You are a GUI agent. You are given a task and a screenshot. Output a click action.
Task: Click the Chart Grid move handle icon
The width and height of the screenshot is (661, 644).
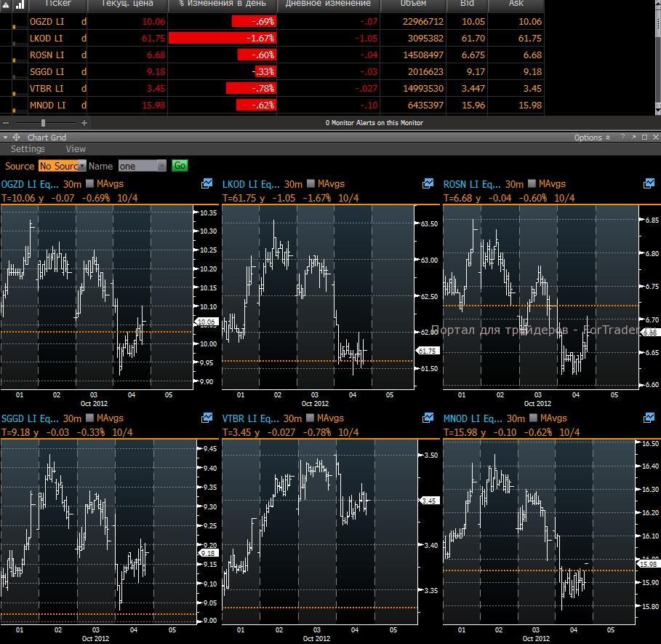point(16,137)
